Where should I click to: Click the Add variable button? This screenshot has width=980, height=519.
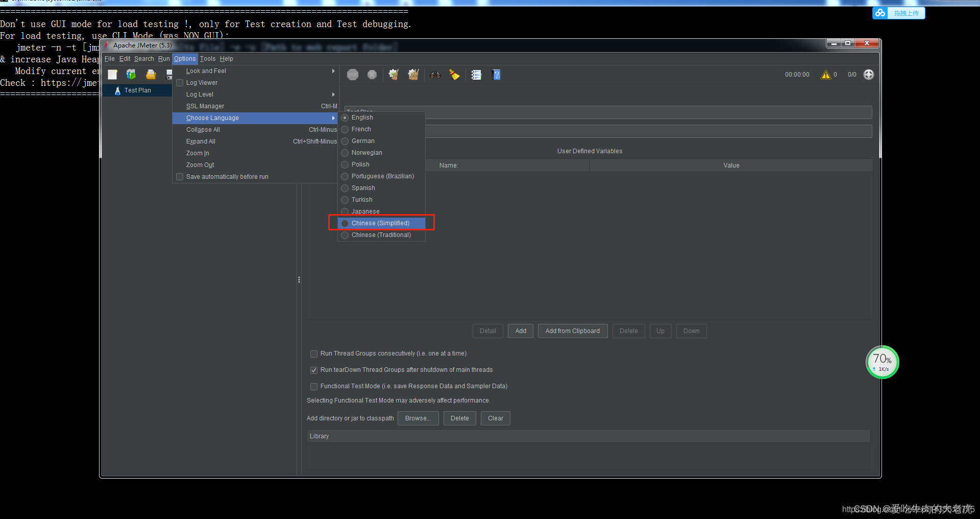(521, 331)
